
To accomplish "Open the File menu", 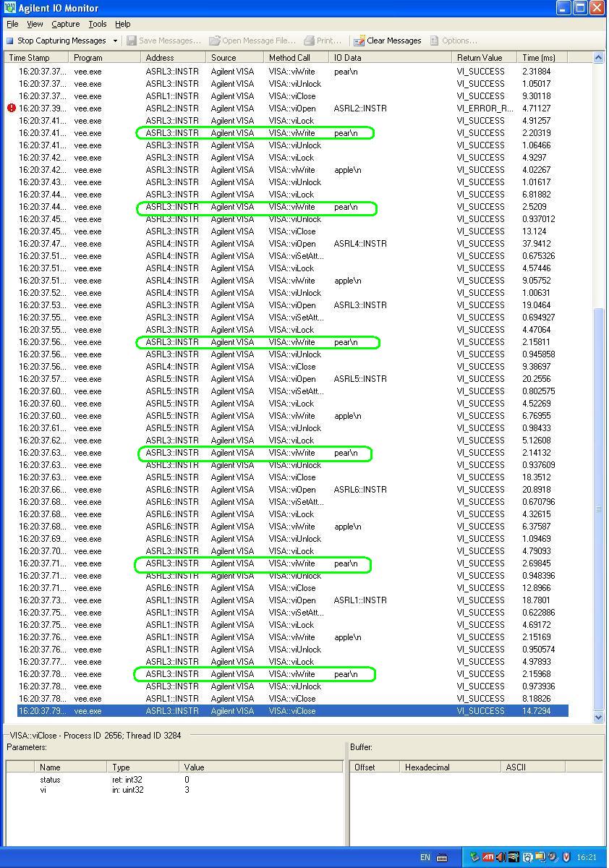I will coord(12,24).
